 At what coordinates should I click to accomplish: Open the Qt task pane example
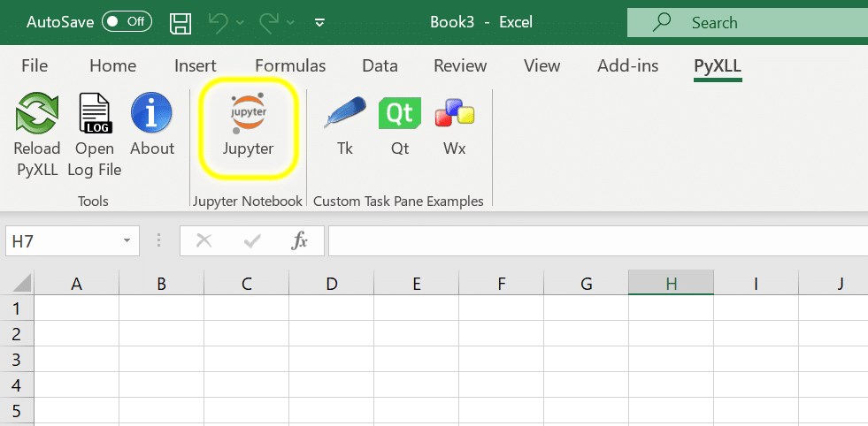(400, 115)
